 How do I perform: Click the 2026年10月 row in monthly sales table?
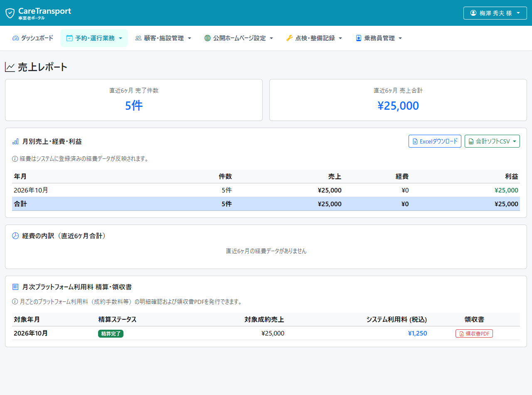(266, 190)
